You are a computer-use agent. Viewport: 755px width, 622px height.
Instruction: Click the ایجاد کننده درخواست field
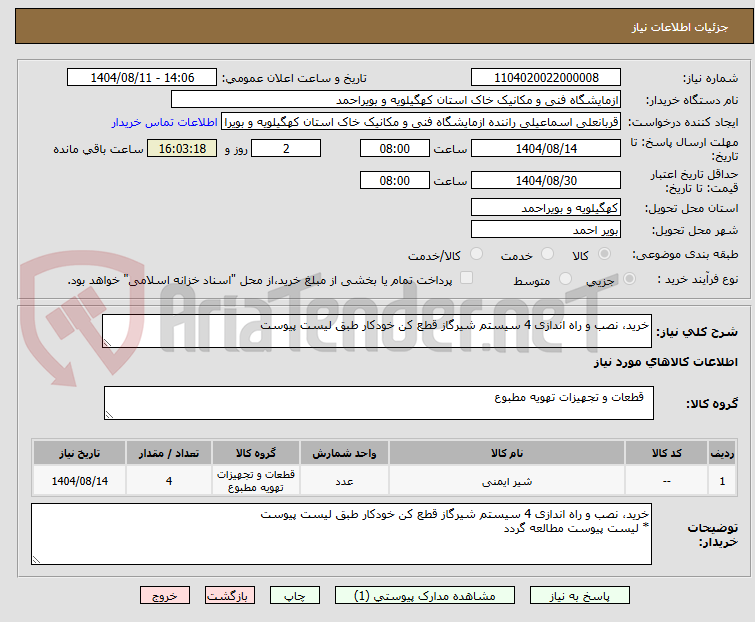click(x=421, y=122)
